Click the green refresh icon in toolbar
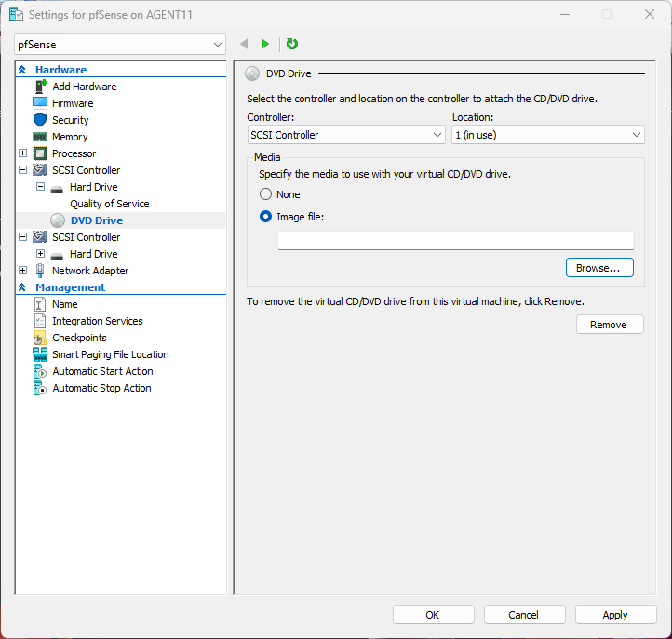The height and width of the screenshot is (639, 672). tap(292, 44)
